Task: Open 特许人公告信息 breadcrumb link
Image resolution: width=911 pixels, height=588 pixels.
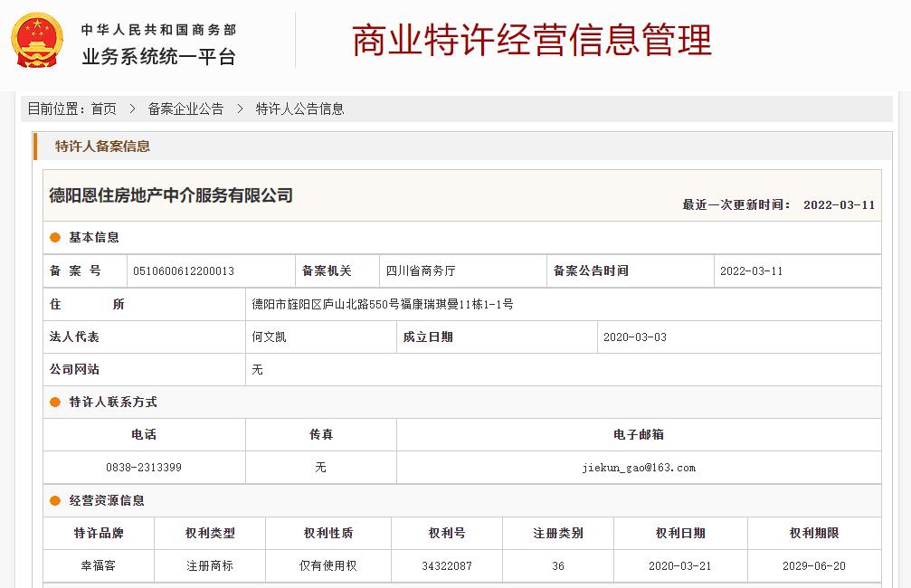Action: point(299,109)
